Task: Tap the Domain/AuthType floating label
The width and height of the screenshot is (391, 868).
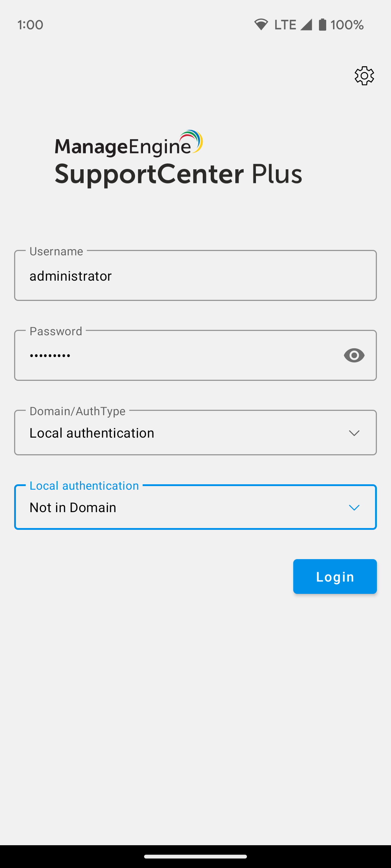Action: (77, 411)
